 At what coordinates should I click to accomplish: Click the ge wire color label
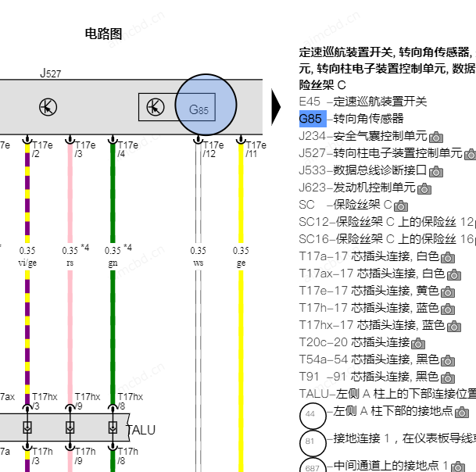point(241,263)
